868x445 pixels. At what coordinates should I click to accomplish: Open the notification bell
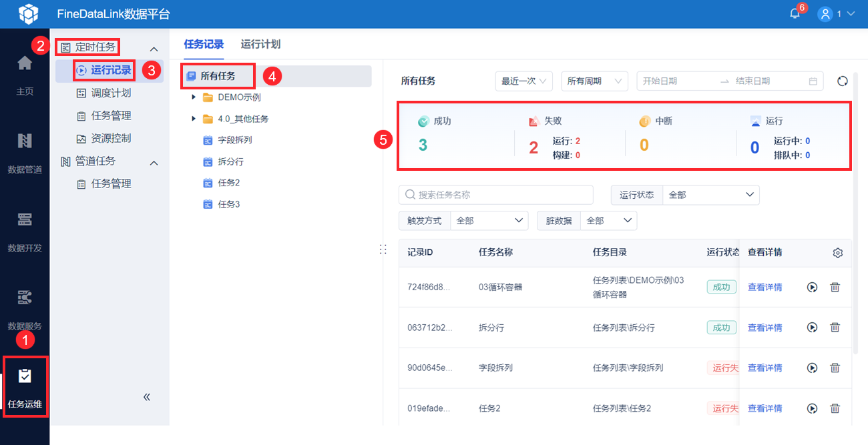[x=795, y=14]
